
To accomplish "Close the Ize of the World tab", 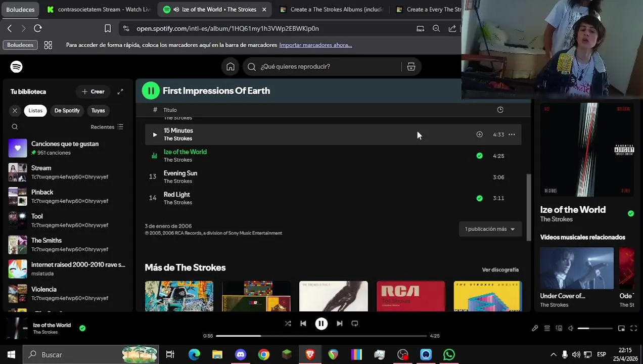I will [x=264, y=10].
